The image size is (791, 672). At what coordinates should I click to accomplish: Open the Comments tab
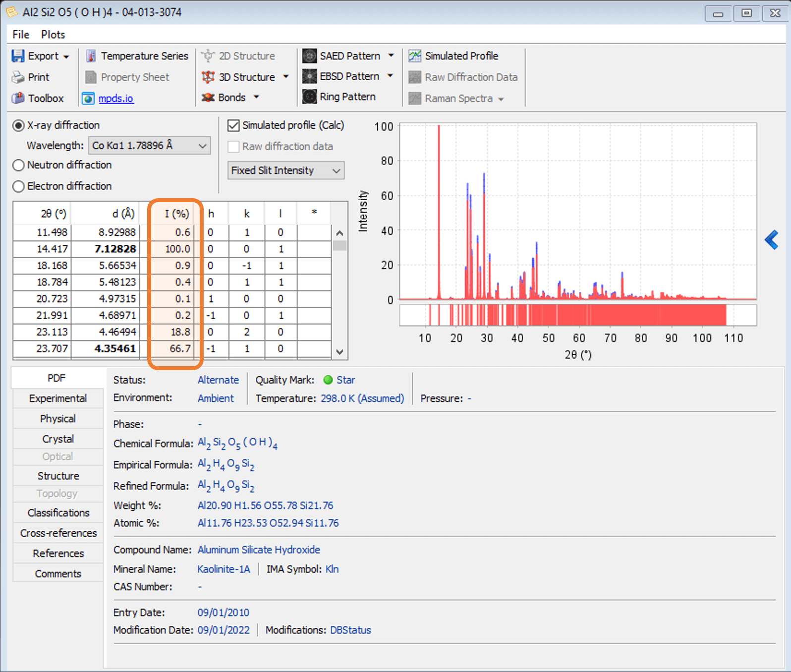click(x=58, y=574)
